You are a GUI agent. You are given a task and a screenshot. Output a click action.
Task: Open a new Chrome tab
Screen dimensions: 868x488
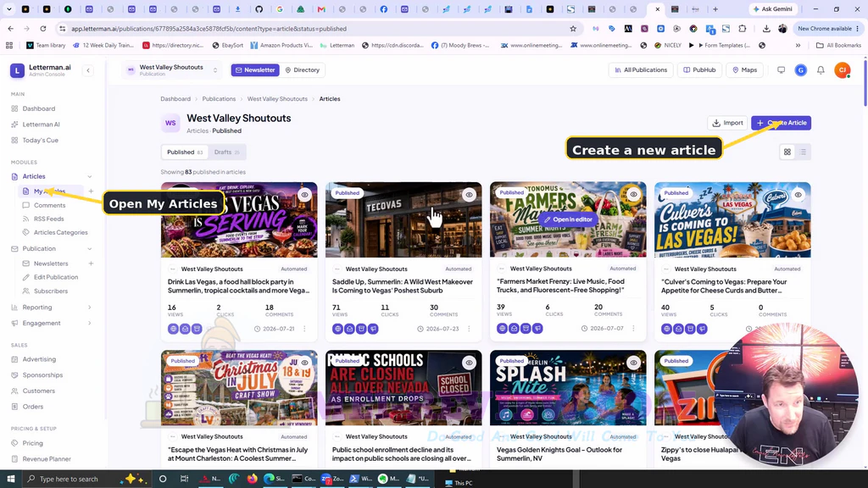(715, 8)
